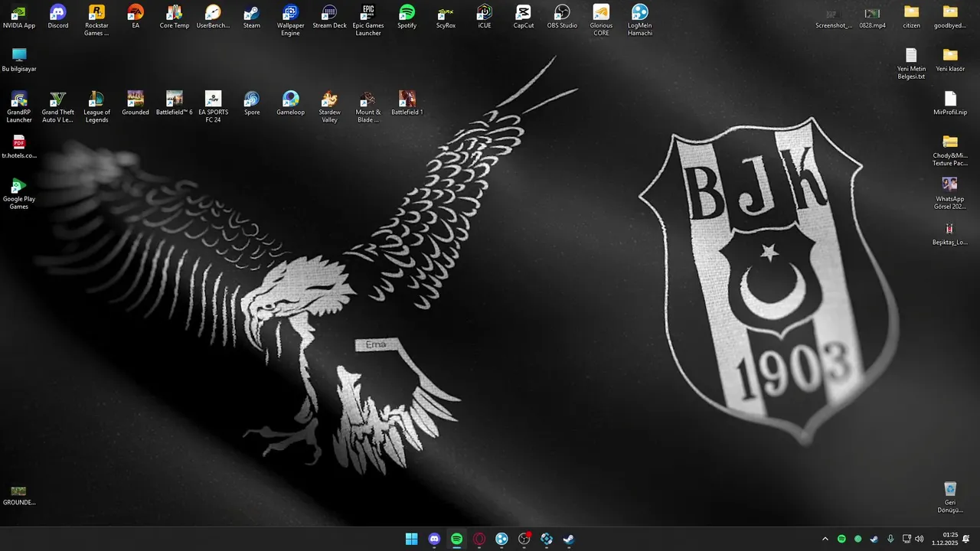Select the Yeni Metin Belgesi.txt file
980x551 pixels.
[911, 64]
